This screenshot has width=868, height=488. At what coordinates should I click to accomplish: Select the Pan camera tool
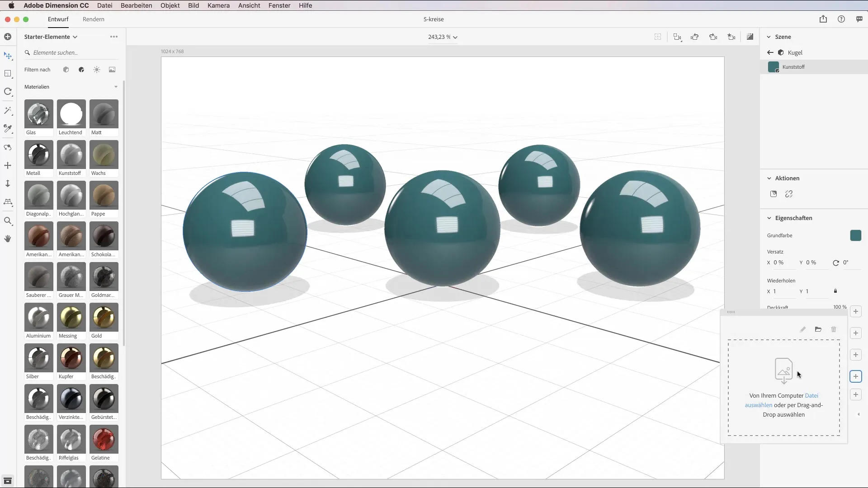pyautogui.click(x=8, y=165)
